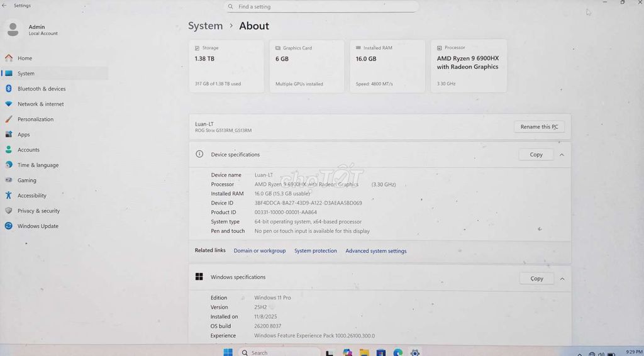Open the Domain or workgroup link
Screen dimensions: 644x356
(x=260, y=250)
